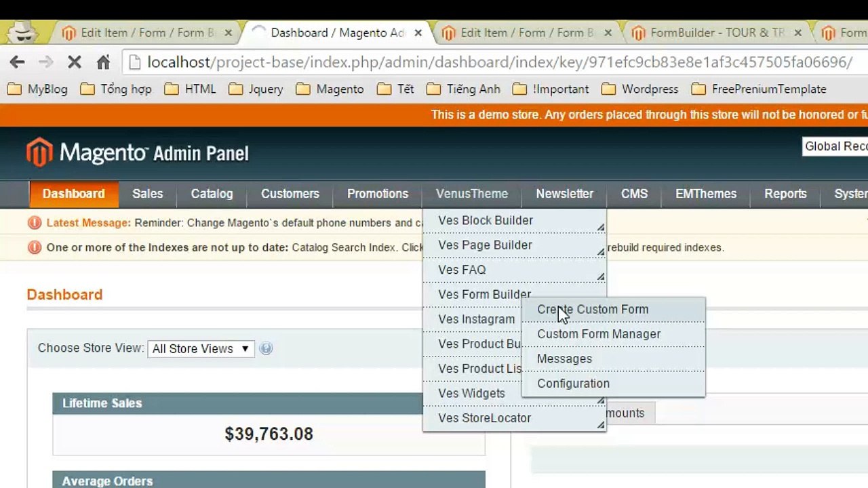This screenshot has height=488, width=868.
Task: Switch to FormBuilder - TOUR tab
Action: click(717, 33)
